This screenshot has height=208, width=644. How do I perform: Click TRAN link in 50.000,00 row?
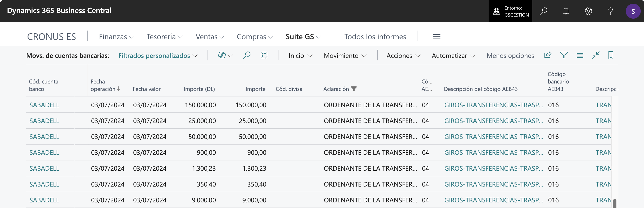point(604,137)
